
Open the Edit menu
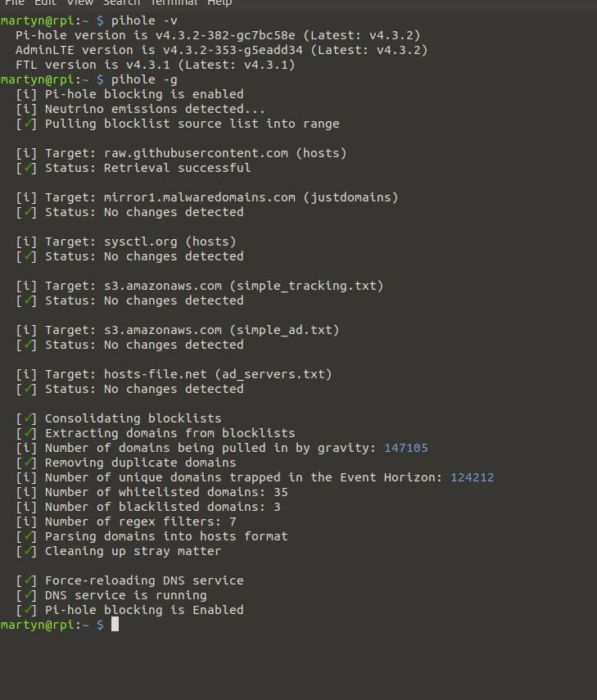click(x=46, y=2)
